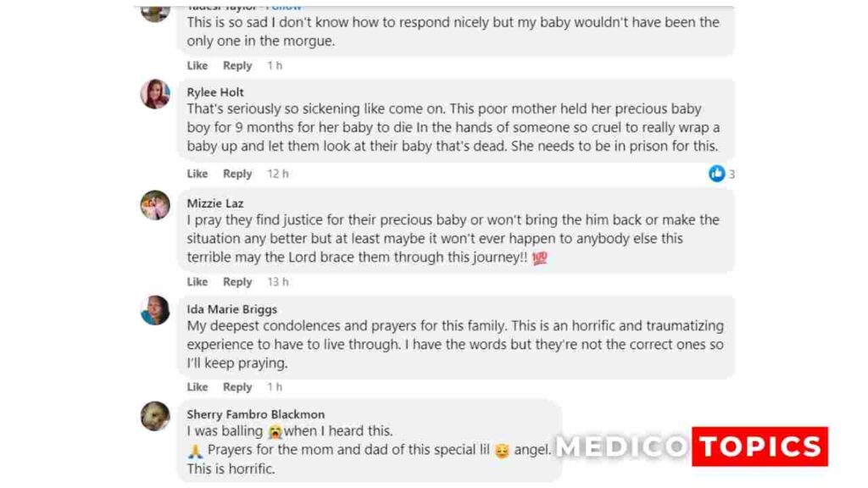Viewport: 868px width, 488px height.
Task: Reply to Mizzie Laz's comment
Action: [x=237, y=281]
